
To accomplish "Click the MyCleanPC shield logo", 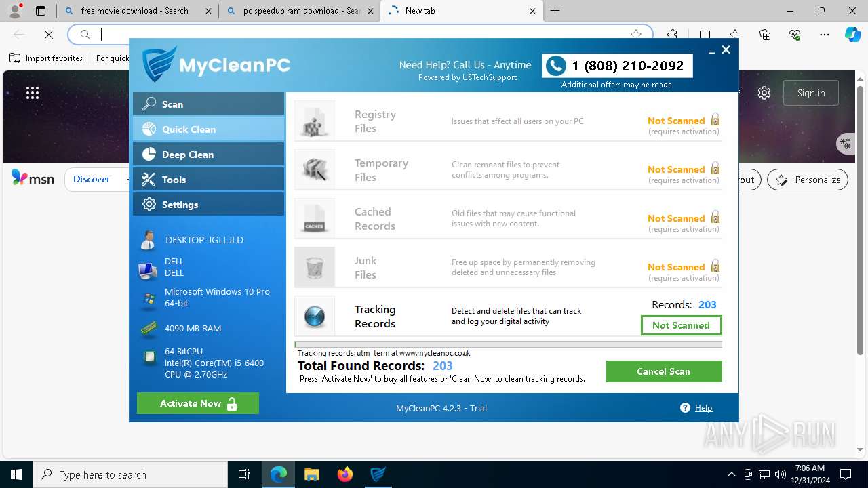I will (160, 64).
